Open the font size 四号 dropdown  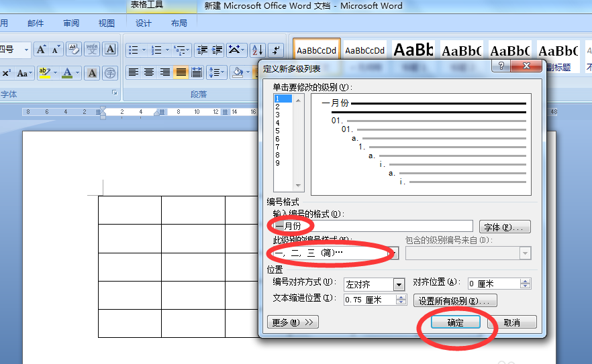point(26,50)
